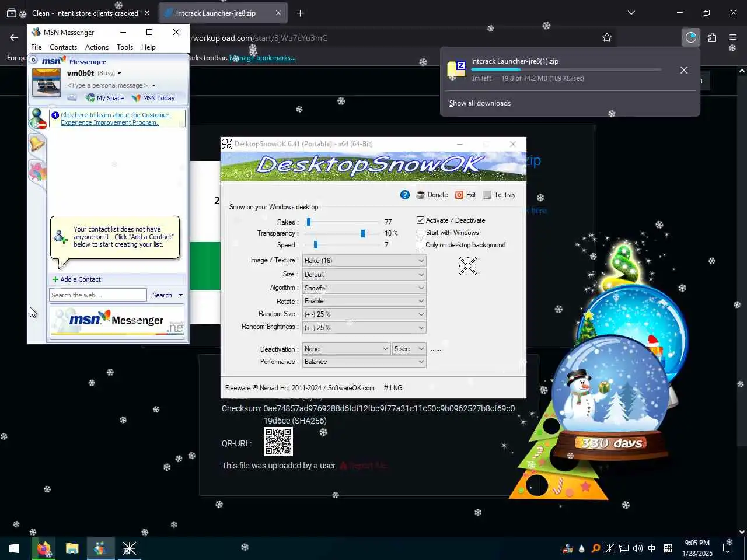Adjust the Speed slider handle
This screenshot has height=560, width=747.
pos(316,245)
